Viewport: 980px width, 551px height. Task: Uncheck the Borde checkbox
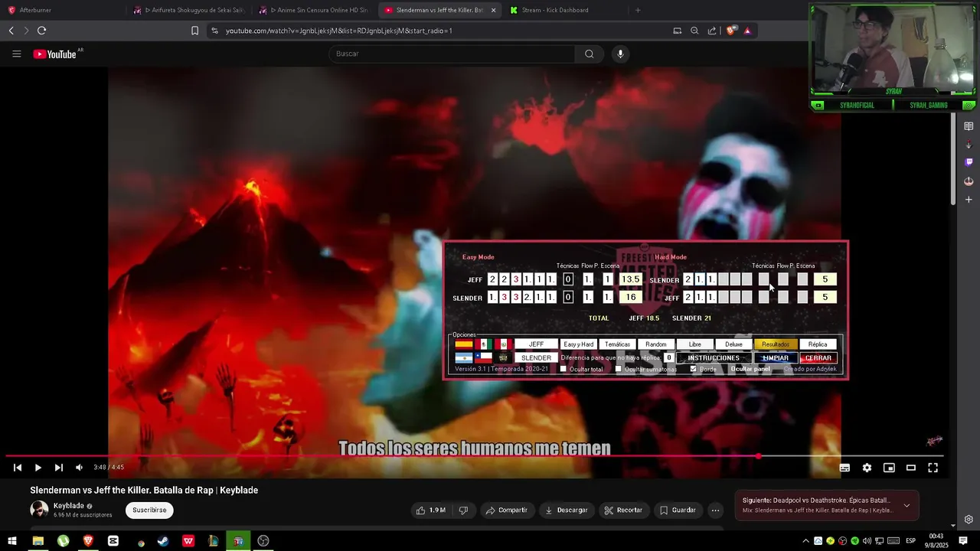point(693,369)
